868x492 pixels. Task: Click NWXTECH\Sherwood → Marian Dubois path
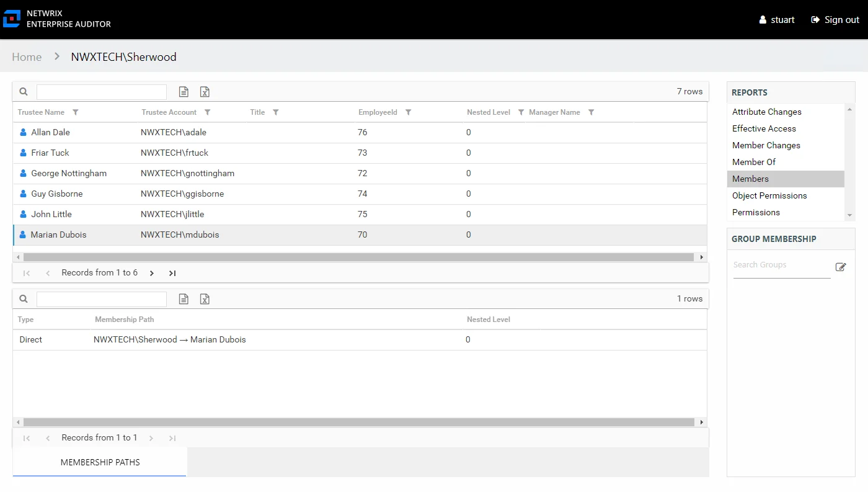pos(170,339)
